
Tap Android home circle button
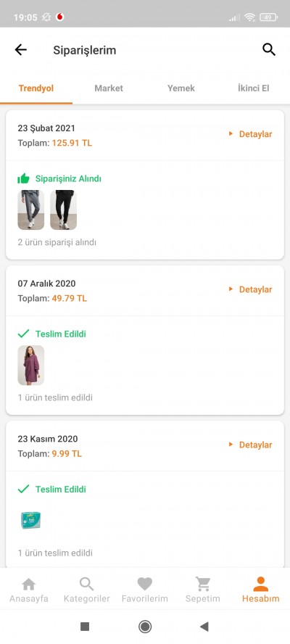(145, 627)
